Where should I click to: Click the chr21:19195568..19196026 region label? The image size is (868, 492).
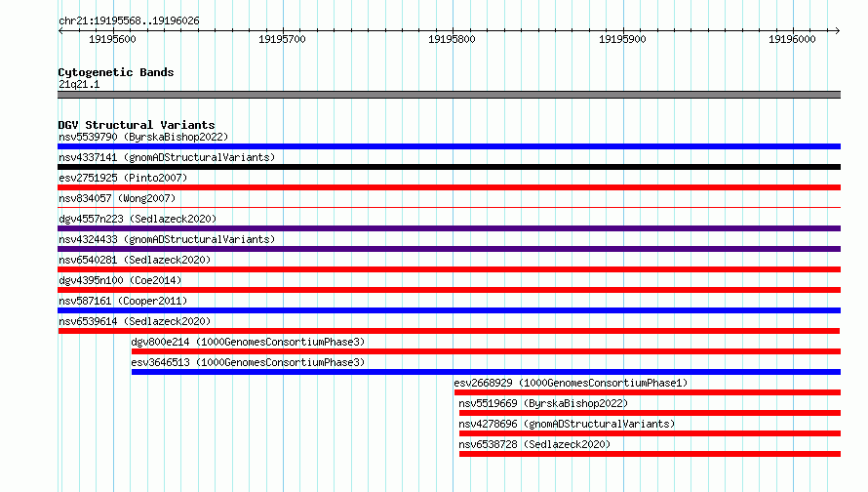(x=129, y=21)
